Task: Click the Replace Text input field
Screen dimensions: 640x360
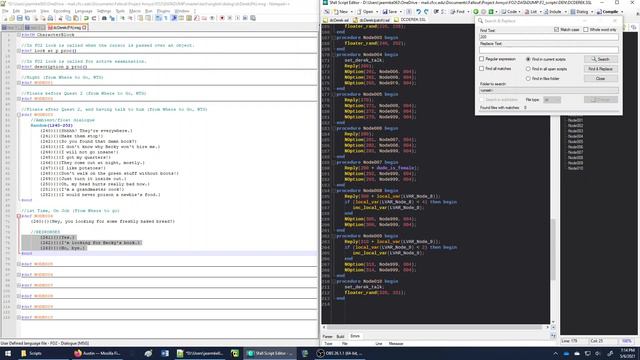Action: (549, 50)
